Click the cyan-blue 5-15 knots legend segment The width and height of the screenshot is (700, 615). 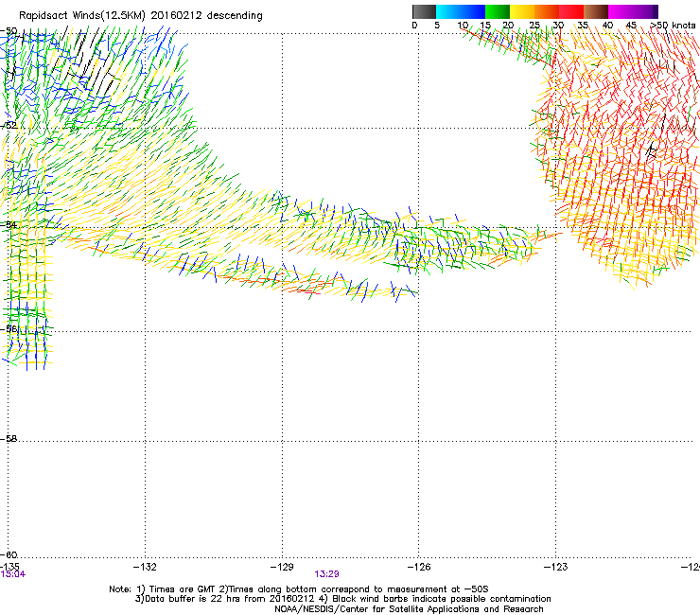pyautogui.click(x=461, y=11)
